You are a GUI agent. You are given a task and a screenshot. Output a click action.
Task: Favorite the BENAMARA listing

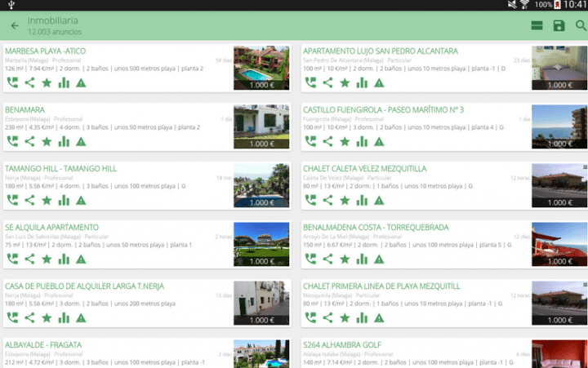[47, 141]
